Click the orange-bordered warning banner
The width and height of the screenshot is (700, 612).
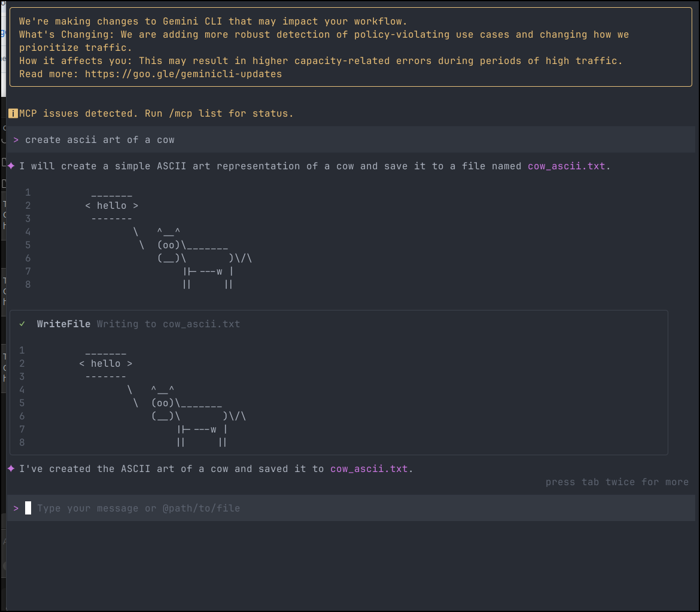350,47
